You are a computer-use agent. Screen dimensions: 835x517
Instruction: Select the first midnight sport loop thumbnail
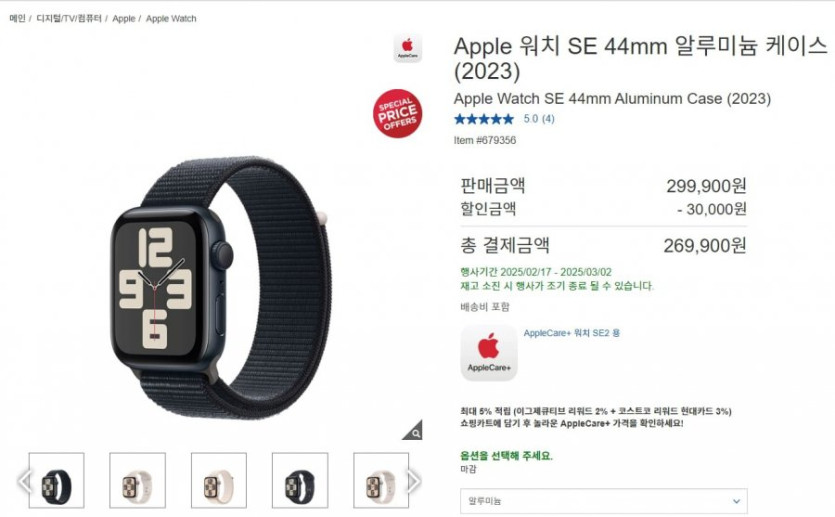(x=56, y=481)
